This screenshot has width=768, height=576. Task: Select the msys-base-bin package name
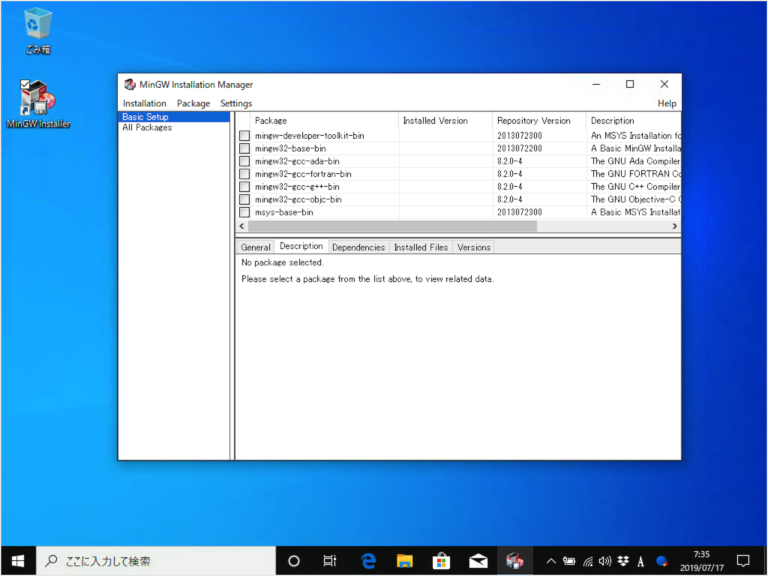(284, 212)
